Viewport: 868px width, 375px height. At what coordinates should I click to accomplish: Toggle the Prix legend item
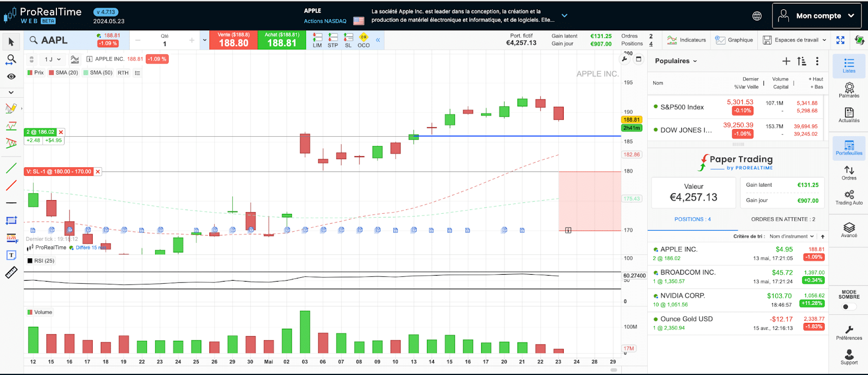click(x=36, y=73)
